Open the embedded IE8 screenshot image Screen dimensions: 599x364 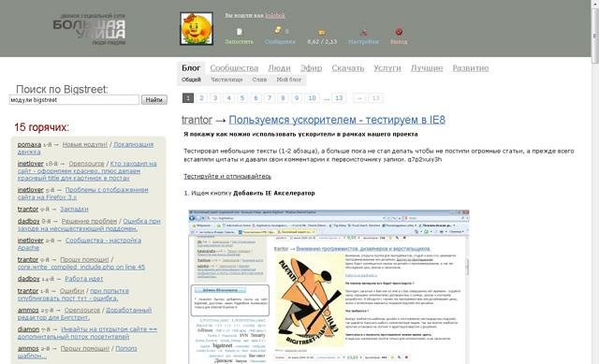point(329,286)
